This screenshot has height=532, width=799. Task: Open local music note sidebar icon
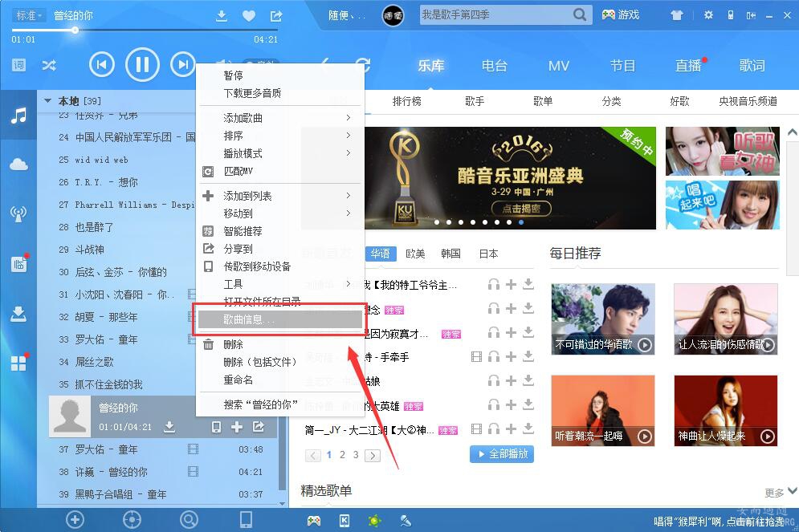[x=18, y=116]
